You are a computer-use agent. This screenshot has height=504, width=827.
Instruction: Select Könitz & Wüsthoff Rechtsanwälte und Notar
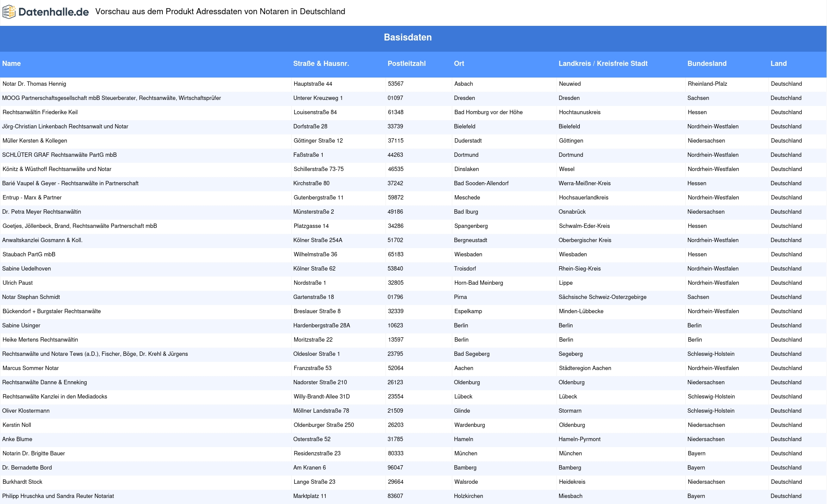coord(57,169)
